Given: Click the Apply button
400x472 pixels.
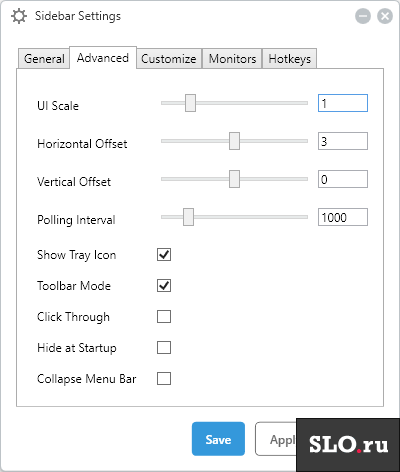Looking at the screenshot, I should (x=276, y=439).
